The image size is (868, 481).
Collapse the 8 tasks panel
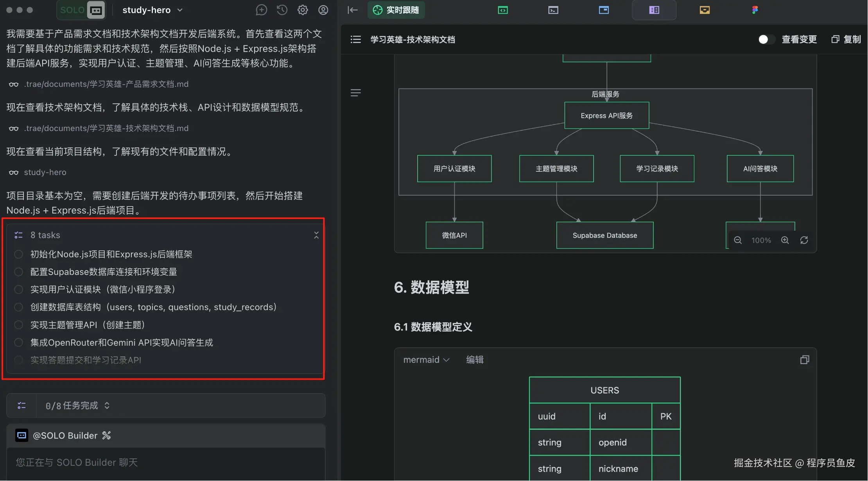[316, 235]
